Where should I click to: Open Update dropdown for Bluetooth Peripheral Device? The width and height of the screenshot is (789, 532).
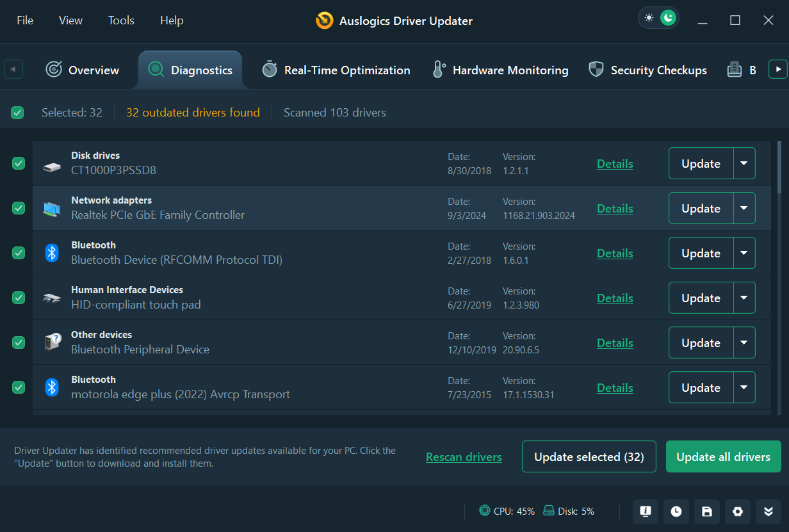click(x=744, y=343)
